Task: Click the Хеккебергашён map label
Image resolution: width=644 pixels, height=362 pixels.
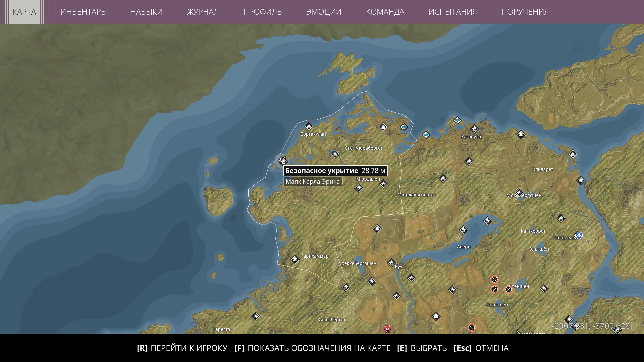Action: click(x=359, y=263)
